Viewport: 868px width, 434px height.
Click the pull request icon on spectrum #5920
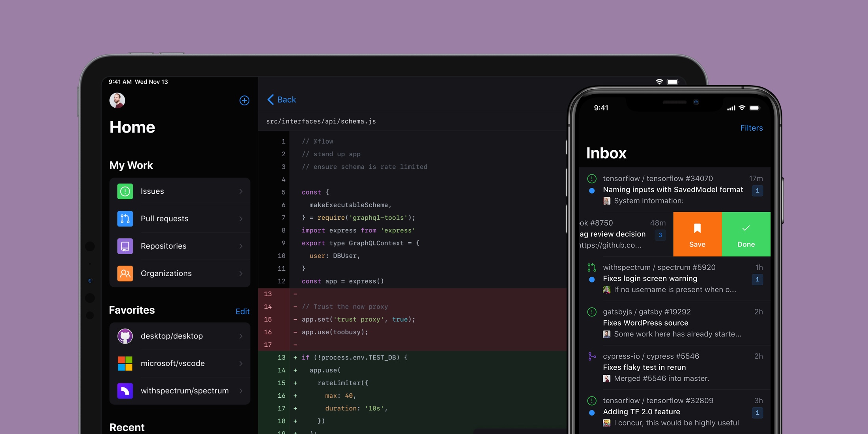coord(592,268)
